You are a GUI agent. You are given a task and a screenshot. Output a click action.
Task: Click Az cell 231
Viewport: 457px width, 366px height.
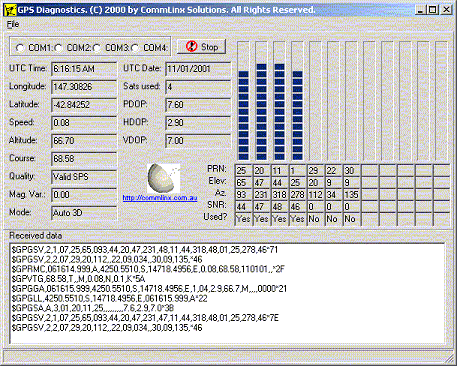pos(262,195)
